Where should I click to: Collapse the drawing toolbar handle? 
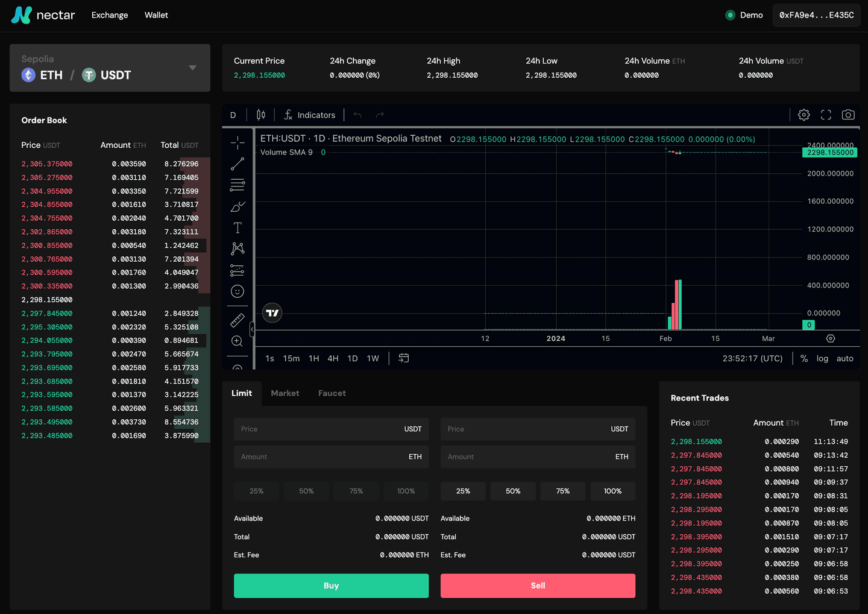point(252,329)
